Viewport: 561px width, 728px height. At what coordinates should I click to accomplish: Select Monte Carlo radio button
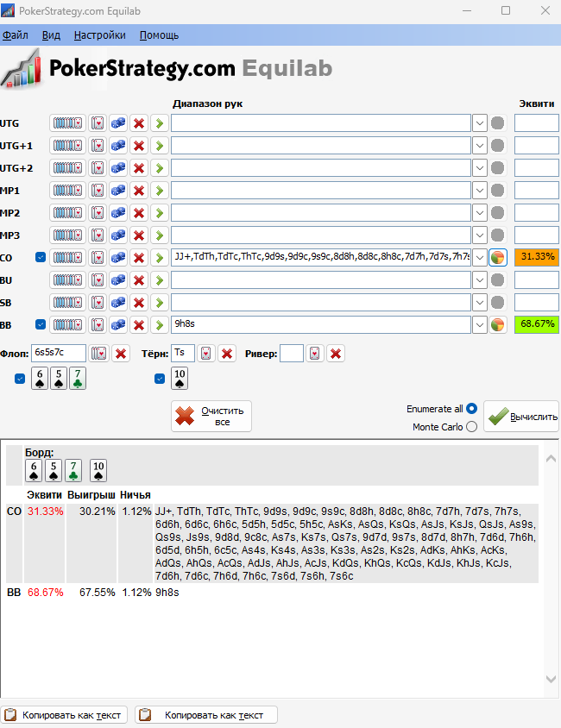pos(472,426)
